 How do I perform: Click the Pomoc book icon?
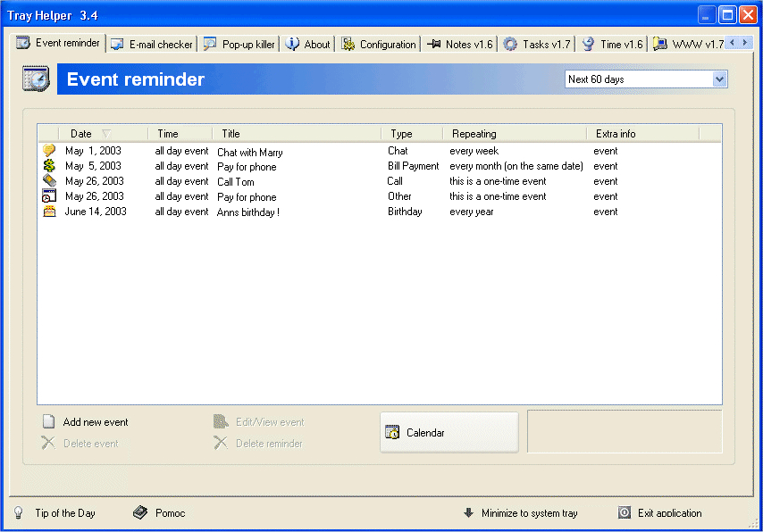(x=140, y=512)
